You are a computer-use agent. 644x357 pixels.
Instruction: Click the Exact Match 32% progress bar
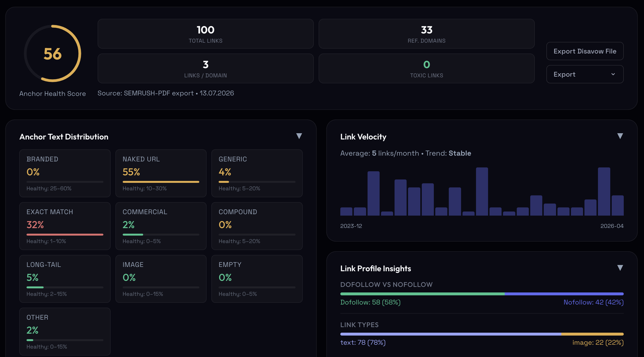pyautogui.click(x=65, y=235)
